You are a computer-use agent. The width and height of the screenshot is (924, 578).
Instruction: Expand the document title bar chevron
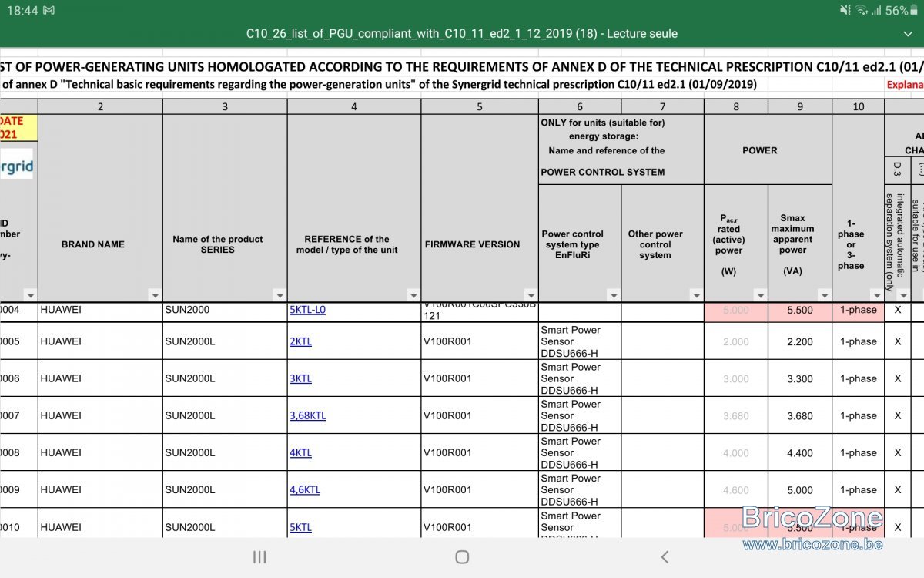click(x=907, y=34)
